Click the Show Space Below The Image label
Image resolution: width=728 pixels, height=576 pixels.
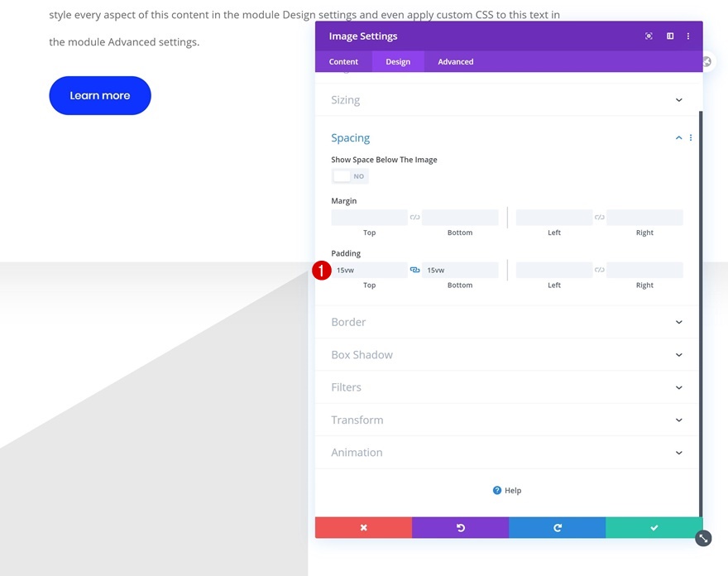[384, 160]
